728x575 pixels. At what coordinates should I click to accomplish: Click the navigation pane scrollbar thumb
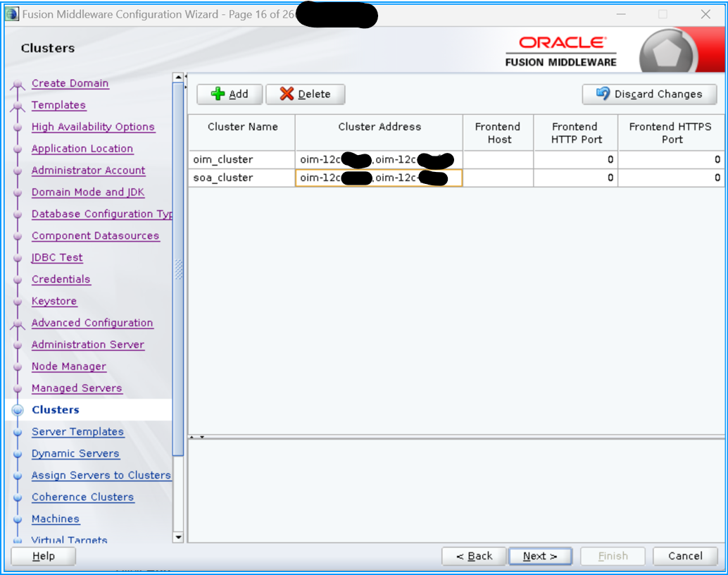(x=178, y=270)
